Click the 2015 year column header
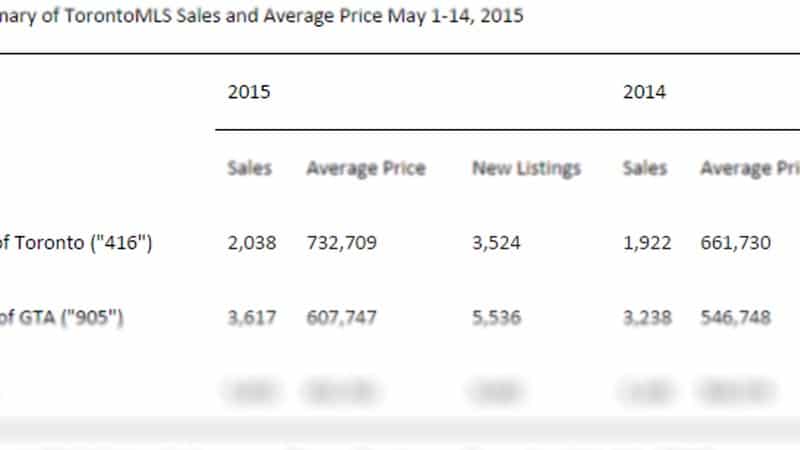This screenshot has width=800, height=450. pos(249,92)
